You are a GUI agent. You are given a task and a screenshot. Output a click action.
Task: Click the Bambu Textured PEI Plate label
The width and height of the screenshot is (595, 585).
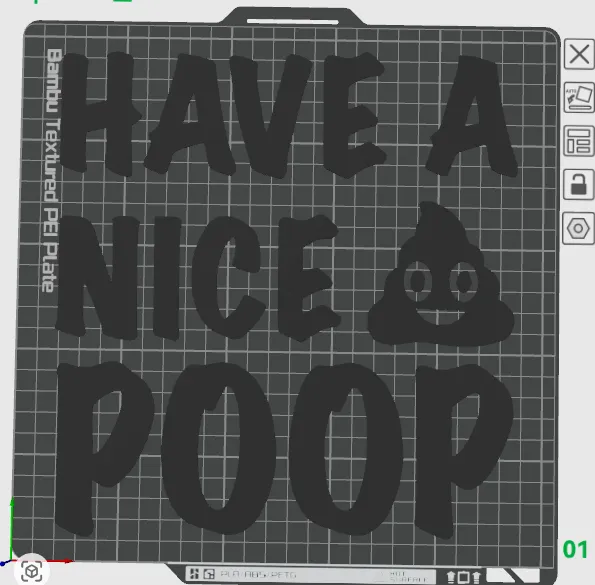coord(51,170)
